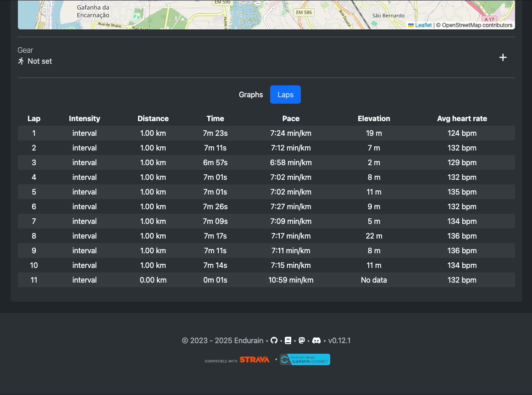Click the 5 m elevation cell
This screenshot has height=395, width=532.
click(x=374, y=221)
